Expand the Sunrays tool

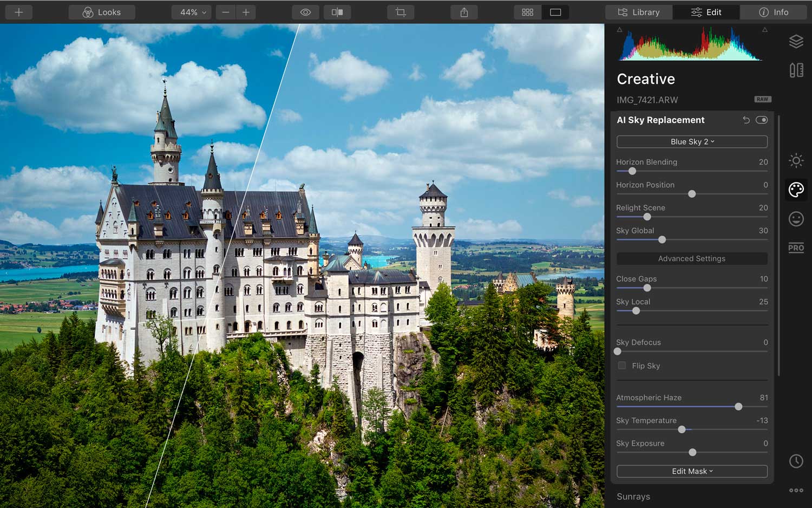(633, 497)
